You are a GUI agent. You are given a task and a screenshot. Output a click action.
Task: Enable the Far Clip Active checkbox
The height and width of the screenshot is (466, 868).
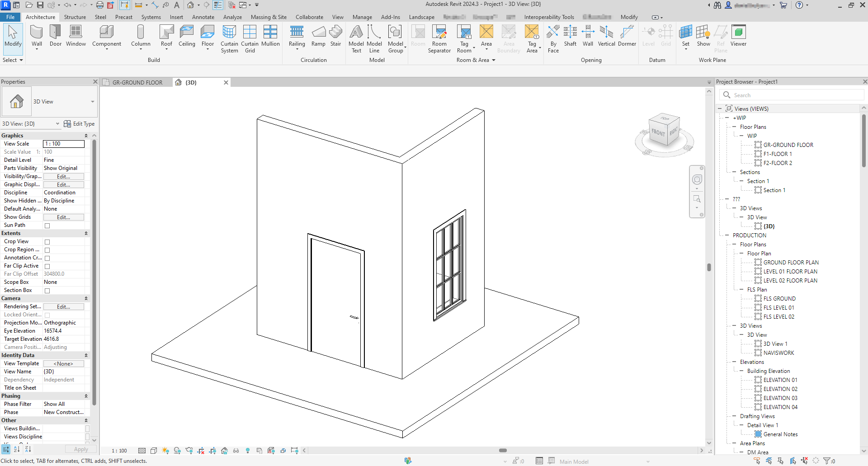(47, 266)
